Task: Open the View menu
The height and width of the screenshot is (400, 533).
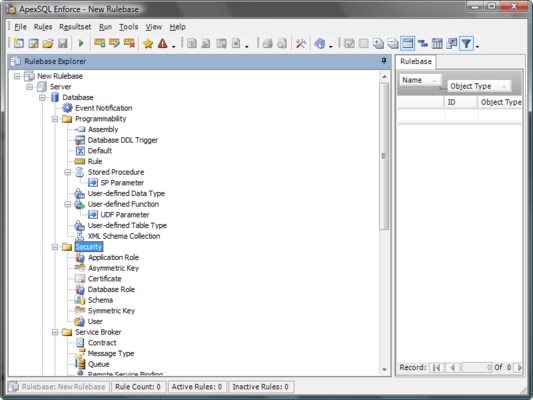Action: pyautogui.click(x=154, y=27)
